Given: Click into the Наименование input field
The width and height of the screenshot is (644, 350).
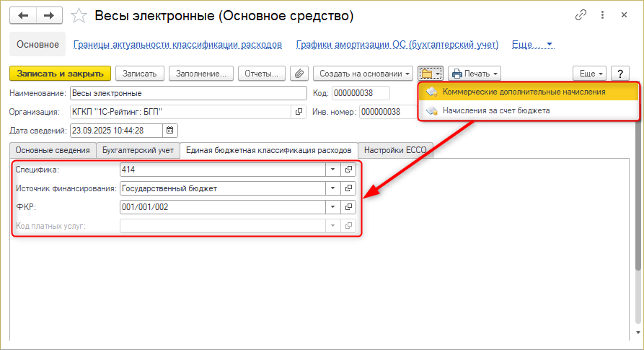Looking at the screenshot, I should pos(188,93).
